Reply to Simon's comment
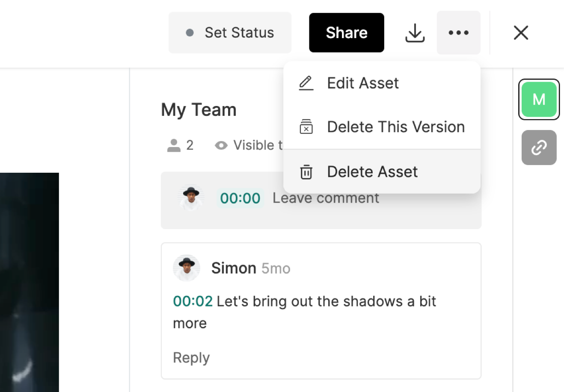The height and width of the screenshot is (392, 564). coord(191,357)
